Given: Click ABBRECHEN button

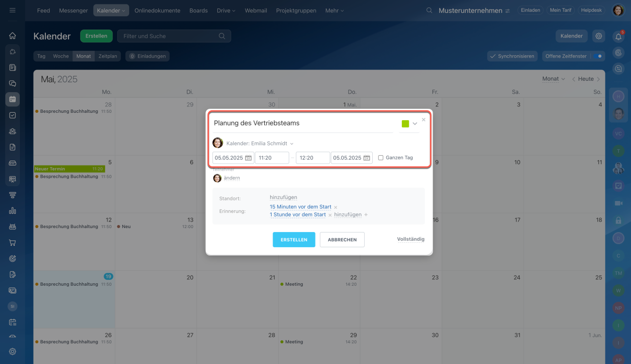Looking at the screenshot, I should (x=342, y=239).
